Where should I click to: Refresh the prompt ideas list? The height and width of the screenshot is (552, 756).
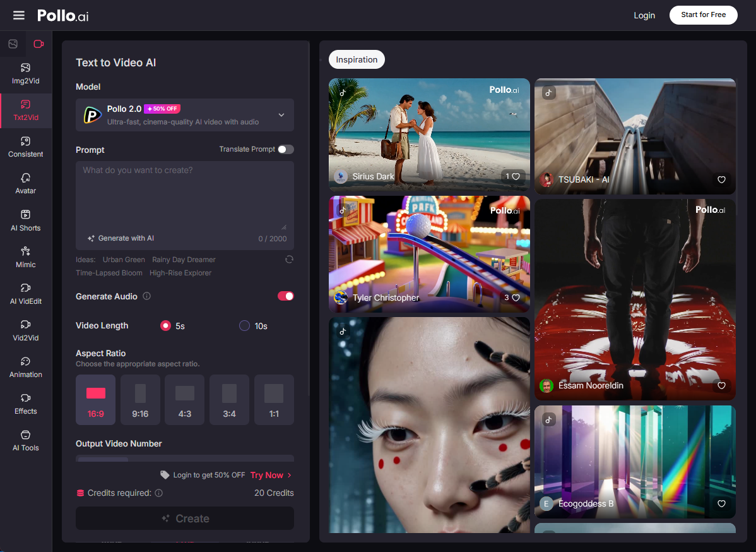[x=289, y=259]
